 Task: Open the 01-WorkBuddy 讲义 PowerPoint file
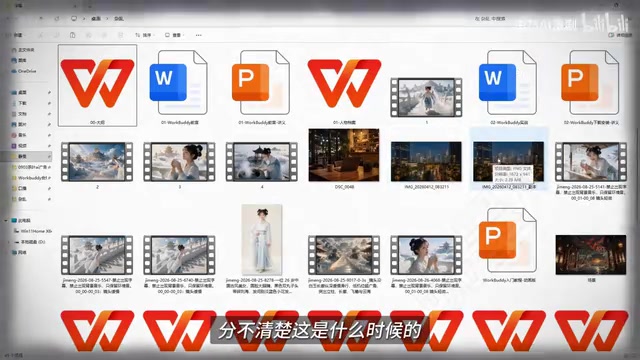[x=262, y=85]
